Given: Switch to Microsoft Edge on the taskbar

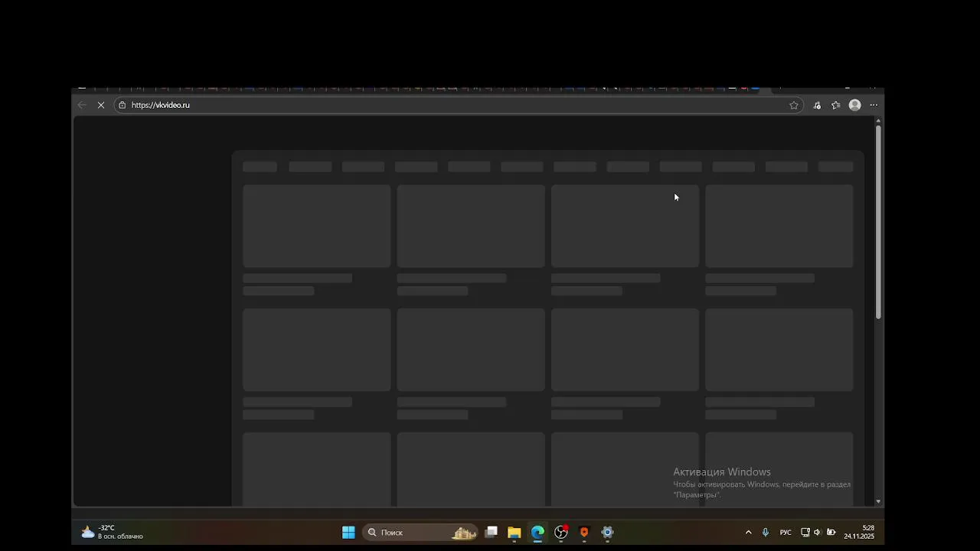Looking at the screenshot, I should point(537,533).
